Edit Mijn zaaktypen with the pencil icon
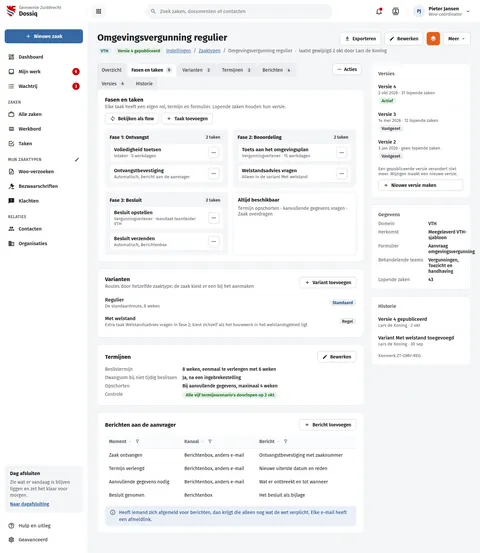The width and height of the screenshot is (480, 553). point(77,159)
